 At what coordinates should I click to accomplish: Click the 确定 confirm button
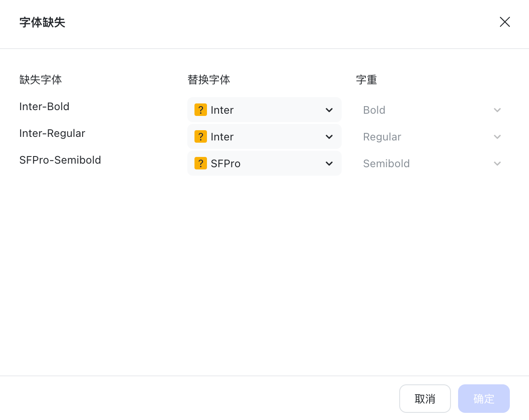click(x=484, y=399)
